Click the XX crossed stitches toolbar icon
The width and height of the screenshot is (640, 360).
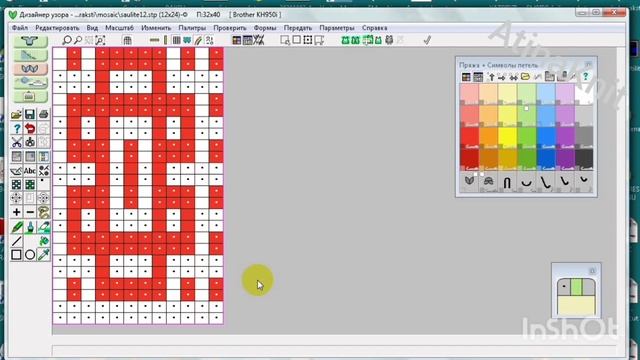tap(259, 40)
